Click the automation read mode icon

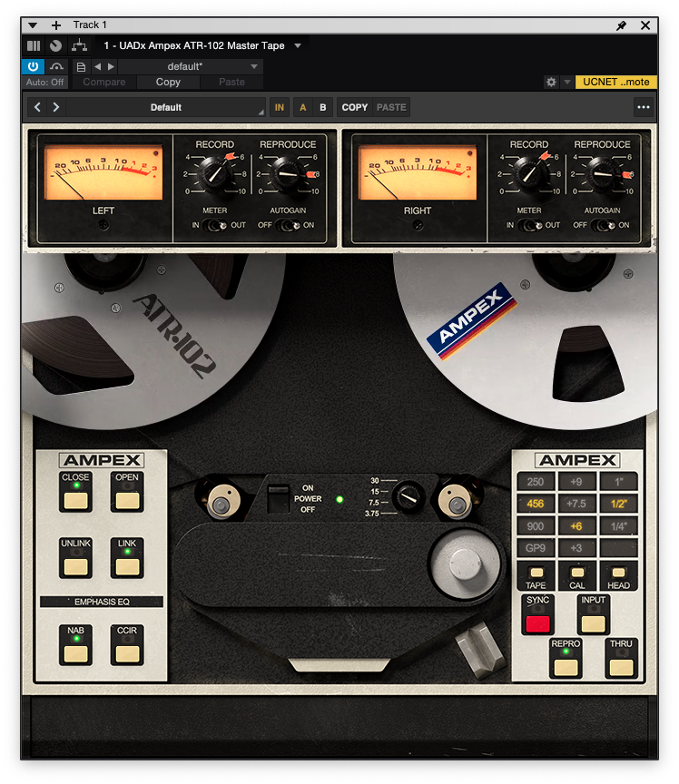pos(56,66)
